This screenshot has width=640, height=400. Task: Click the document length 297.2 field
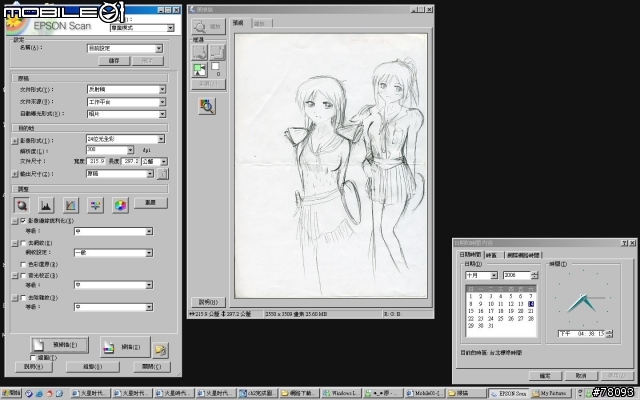pyautogui.click(x=131, y=162)
